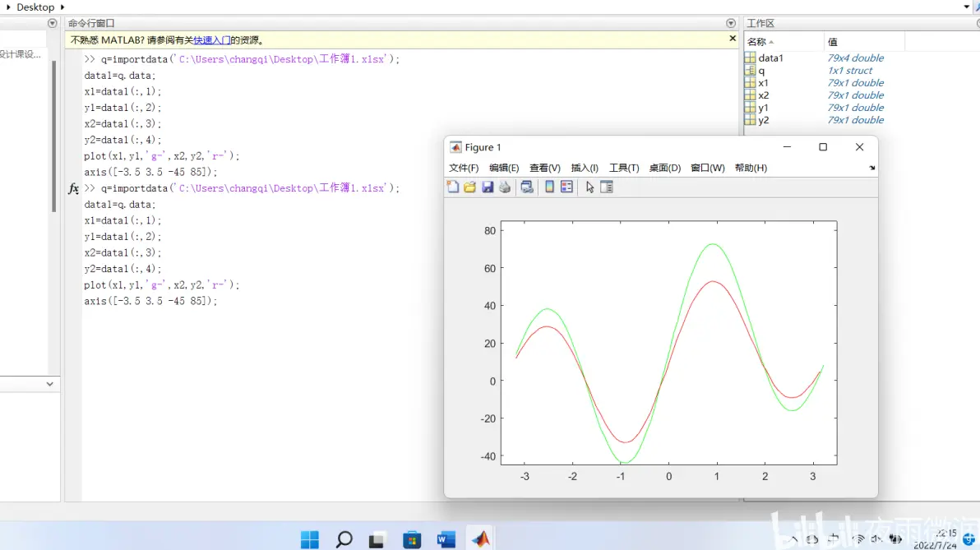
Task: Expand the chevron dropdown in left panel
Action: point(50,384)
